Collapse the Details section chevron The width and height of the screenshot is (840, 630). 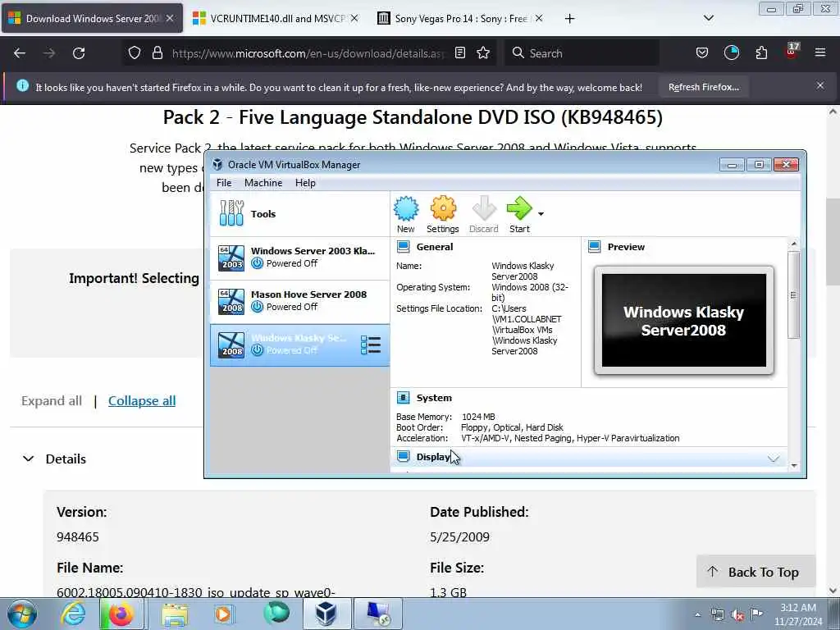point(29,459)
